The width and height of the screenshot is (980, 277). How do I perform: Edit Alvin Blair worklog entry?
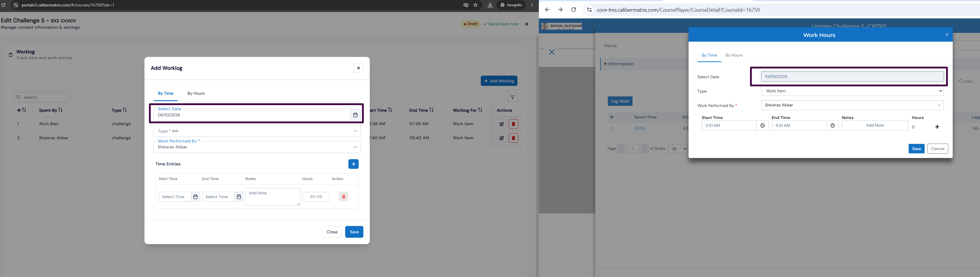point(502,124)
